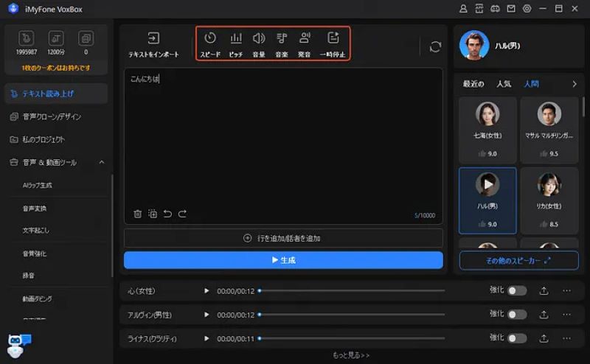Switch to the 人気 voices tab
Viewport: 590px width, 364px height.
click(504, 84)
